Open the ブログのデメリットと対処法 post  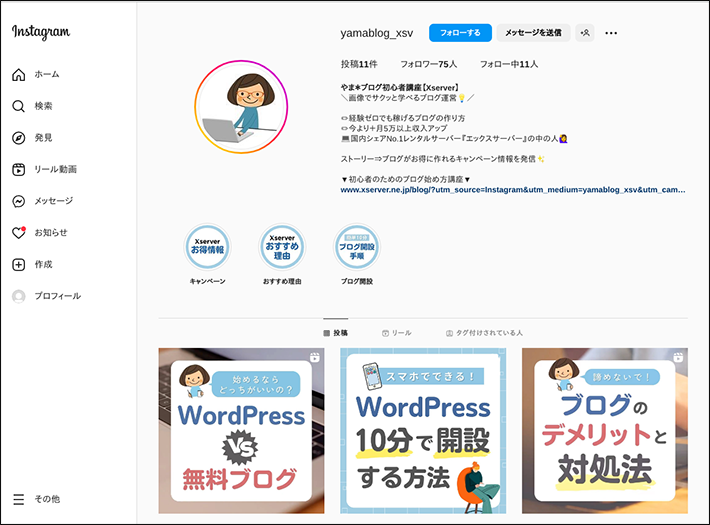[x=605, y=431]
